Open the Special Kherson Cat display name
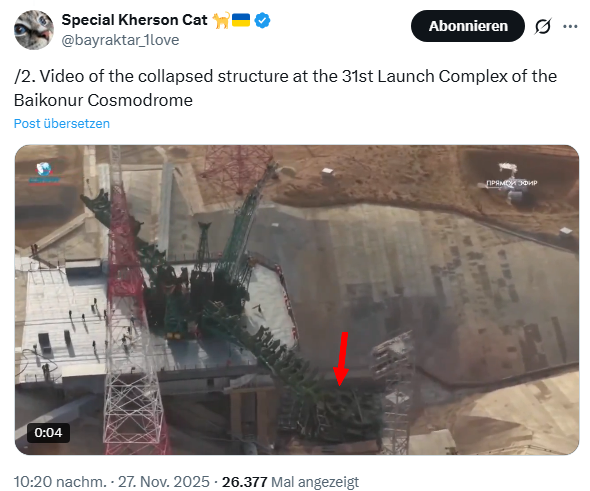Image resolution: width=590 pixels, height=491 pixels. (x=134, y=20)
